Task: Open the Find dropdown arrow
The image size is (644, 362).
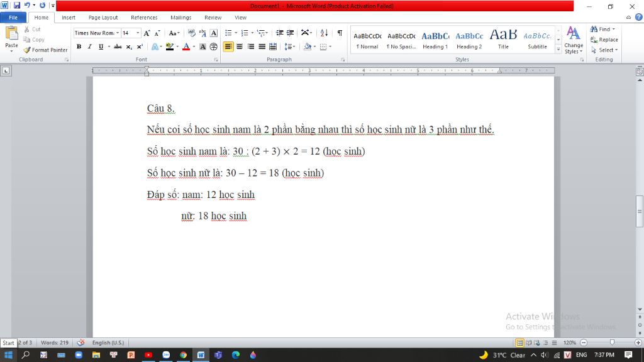Action: 614,29
